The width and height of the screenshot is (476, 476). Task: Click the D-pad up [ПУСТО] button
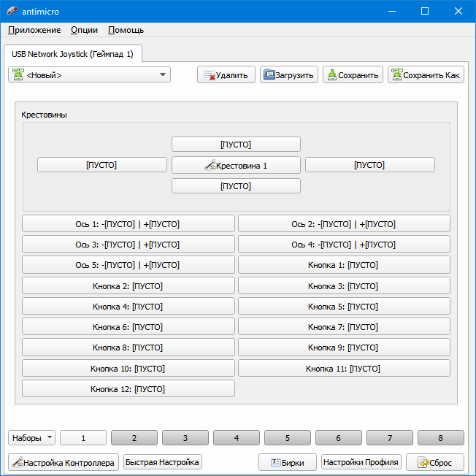236,145
